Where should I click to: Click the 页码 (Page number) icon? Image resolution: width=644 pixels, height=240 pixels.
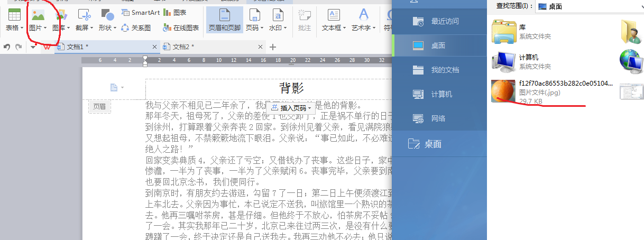tap(254, 15)
